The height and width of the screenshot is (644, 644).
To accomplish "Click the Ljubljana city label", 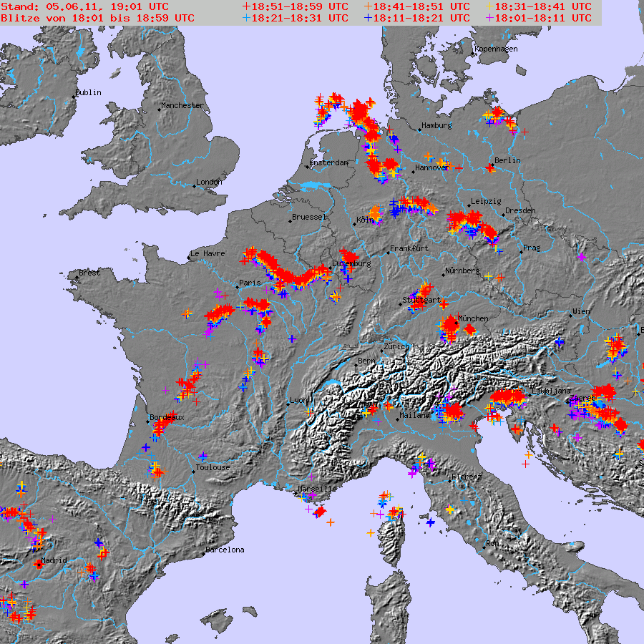I will (x=552, y=391).
